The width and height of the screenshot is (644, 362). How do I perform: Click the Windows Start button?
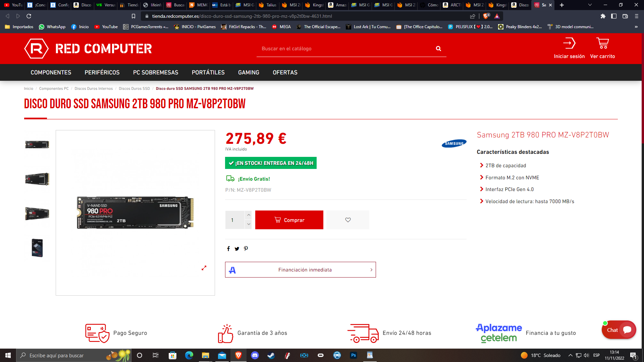coord(8,355)
